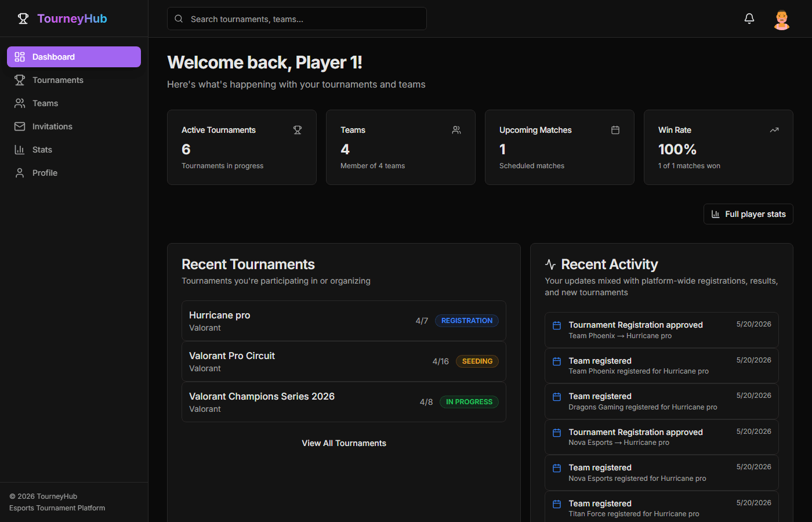
Task: Click the people icon on Teams card
Action: (456, 130)
